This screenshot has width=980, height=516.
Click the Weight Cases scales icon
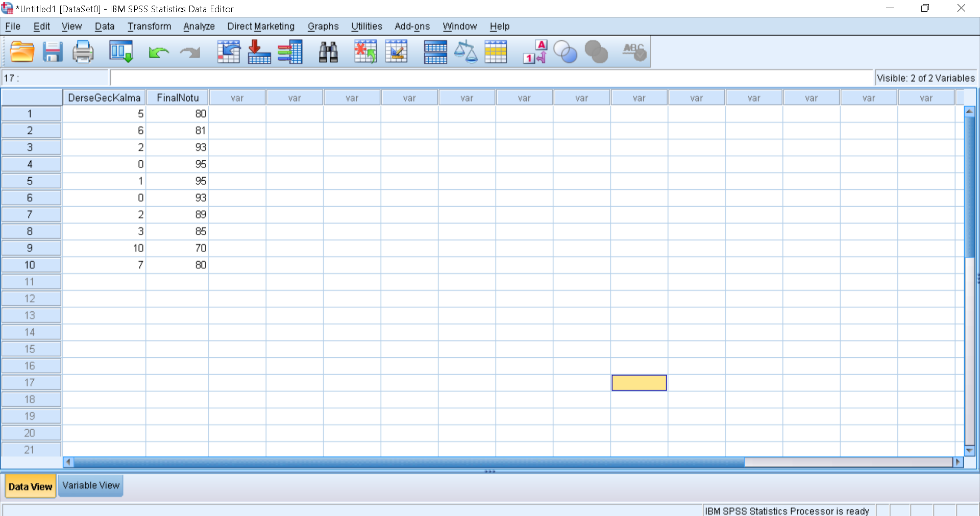point(465,52)
